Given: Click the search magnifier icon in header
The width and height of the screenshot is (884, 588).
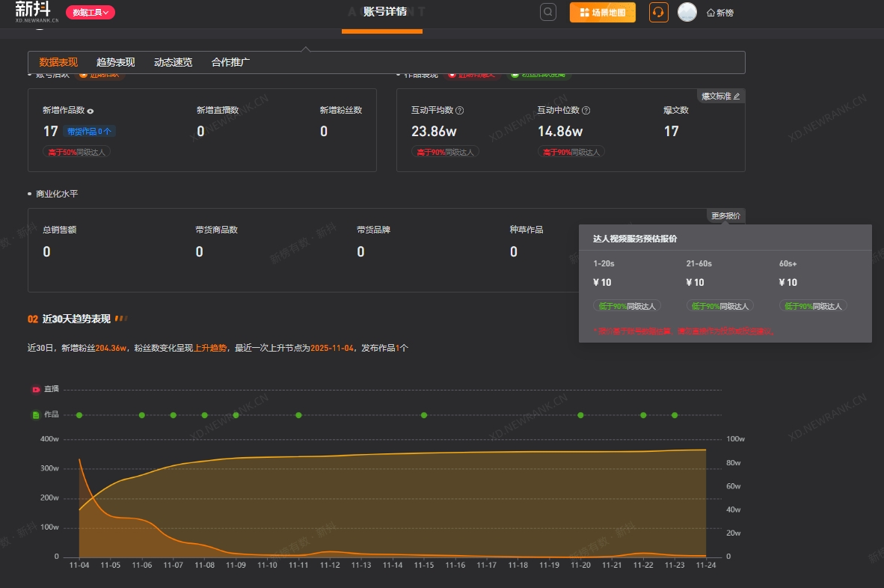Looking at the screenshot, I should [x=548, y=12].
